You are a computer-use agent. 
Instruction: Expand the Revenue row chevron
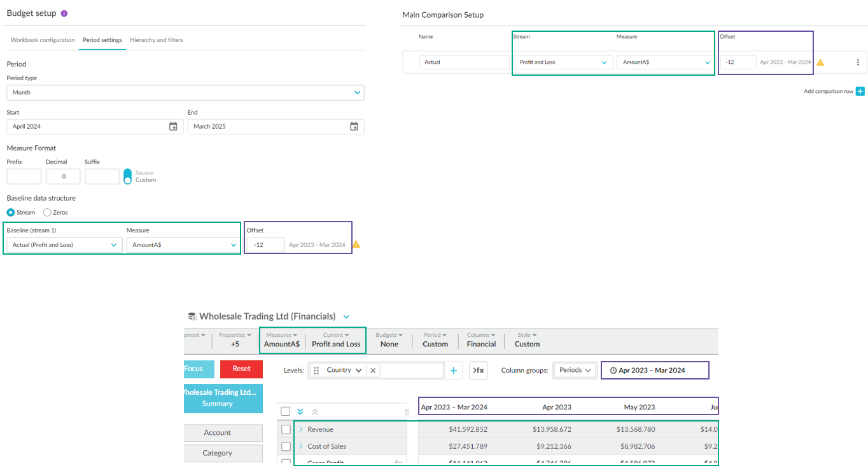pyautogui.click(x=300, y=429)
